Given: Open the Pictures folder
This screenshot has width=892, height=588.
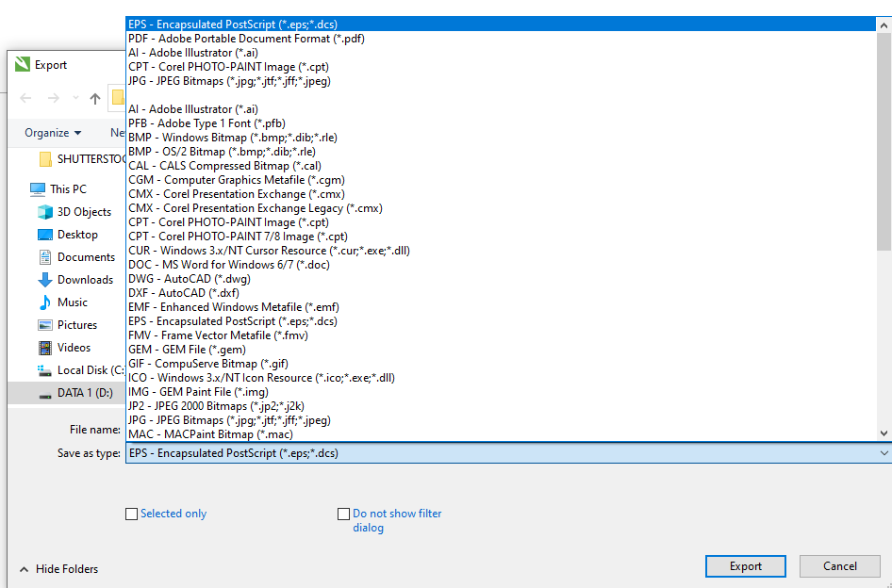Looking at the screenshot, I should click(76, 325).
